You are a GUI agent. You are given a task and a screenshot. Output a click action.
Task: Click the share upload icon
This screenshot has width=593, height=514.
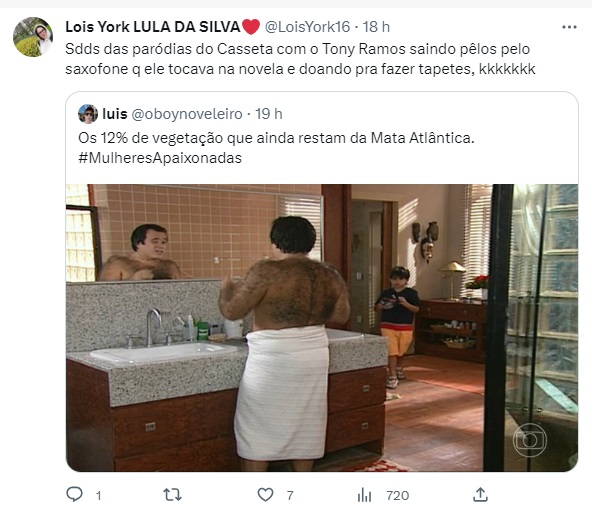click(480, 494)
